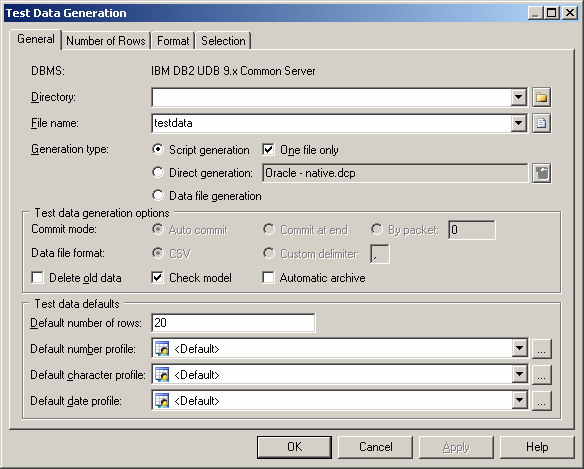Switch to the Format tab
Screen dimensions: 584x469
coord(173,41)
